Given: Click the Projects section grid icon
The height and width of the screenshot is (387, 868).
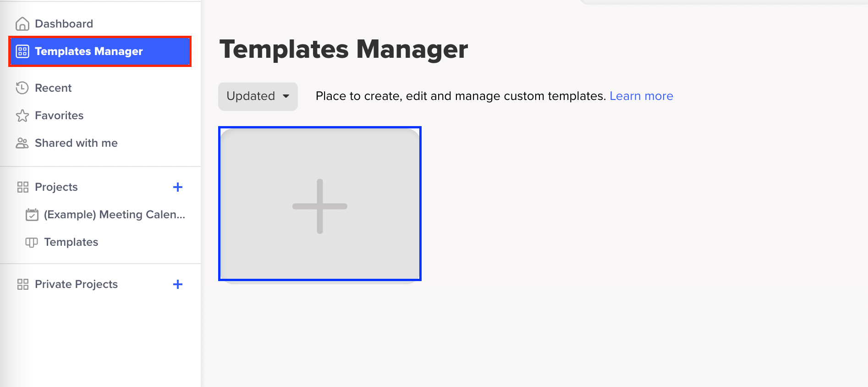Looking at the screenshot, I should [22, 187].
